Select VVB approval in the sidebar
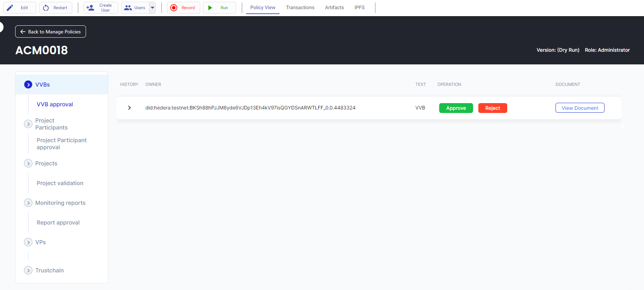The width and height of the screenshot is (644, 290). 55,104
